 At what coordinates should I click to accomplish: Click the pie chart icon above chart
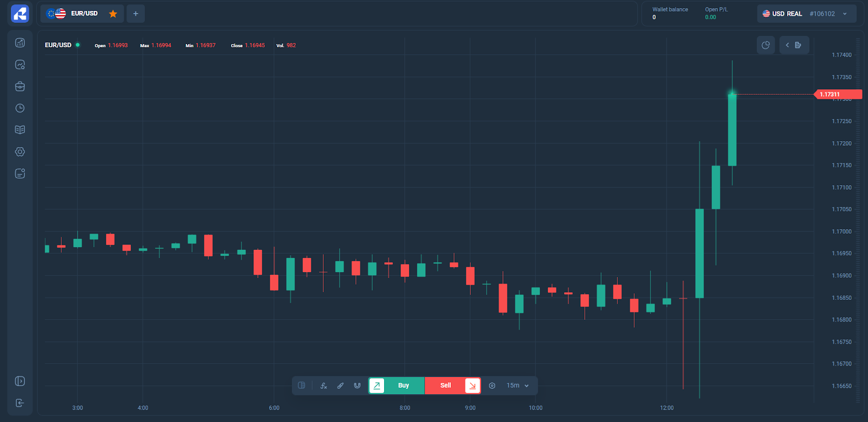click(x=765, y=45)
